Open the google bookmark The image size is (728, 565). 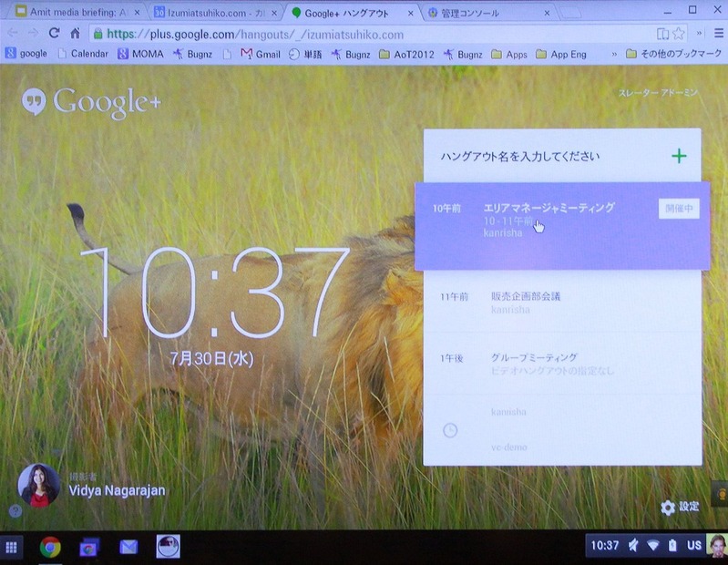coord(26,54)
